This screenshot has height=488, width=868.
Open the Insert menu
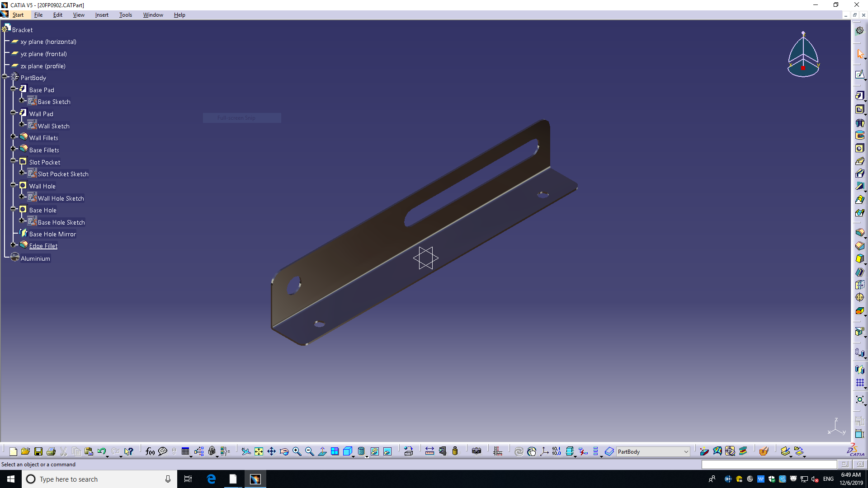pyautogui.click(x=102, y=15)
